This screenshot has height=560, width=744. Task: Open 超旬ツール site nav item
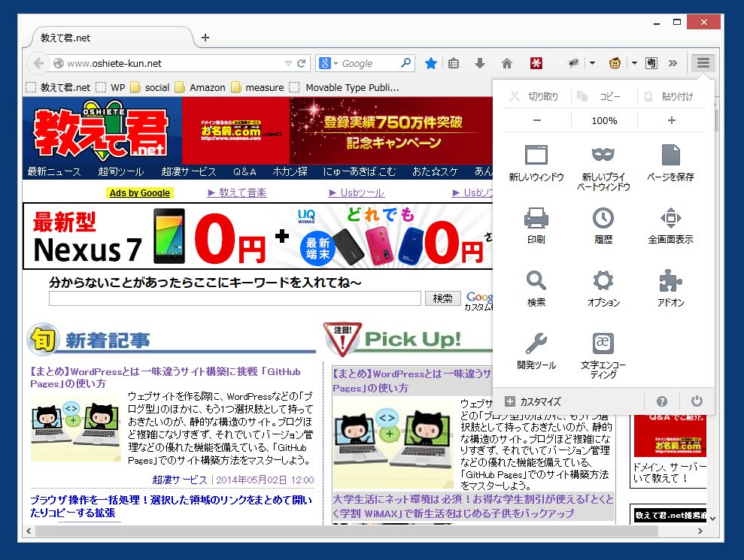point(120,171)
